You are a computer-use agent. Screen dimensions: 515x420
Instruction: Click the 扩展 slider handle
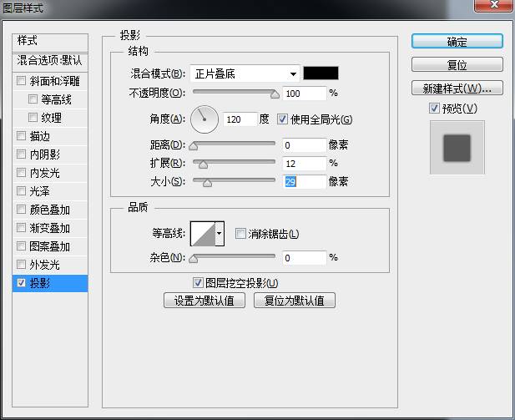[204, 164]
